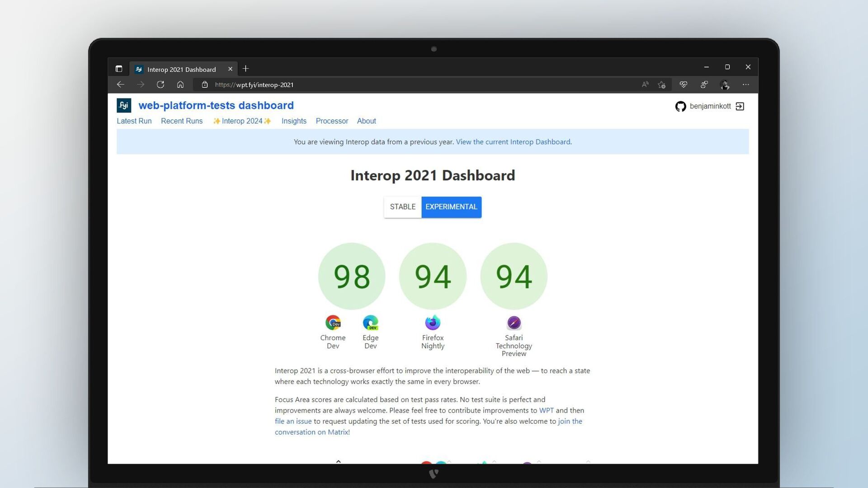The image size is (868, 488).
Task: Open the Read Aloud feature
Action: pos(645,84)
